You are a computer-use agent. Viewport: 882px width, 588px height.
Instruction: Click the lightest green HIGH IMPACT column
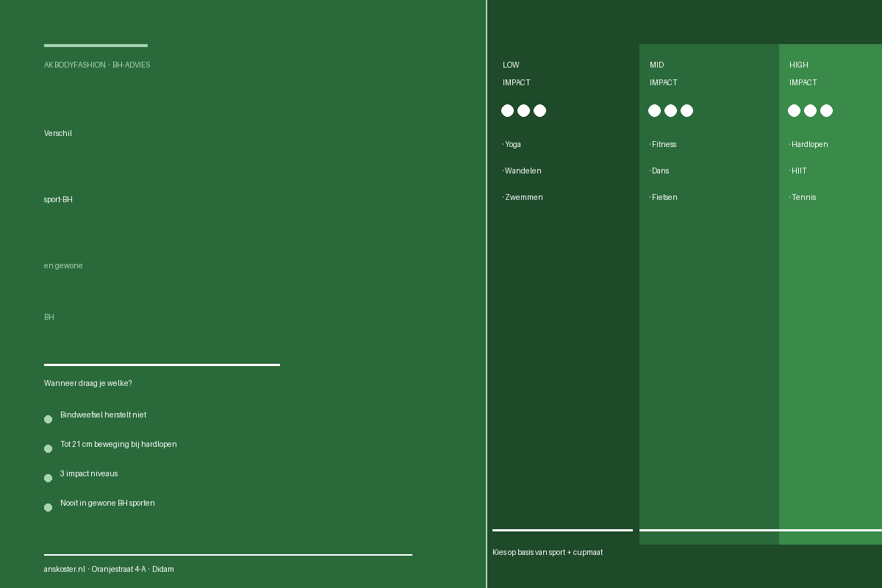[831, 294]
